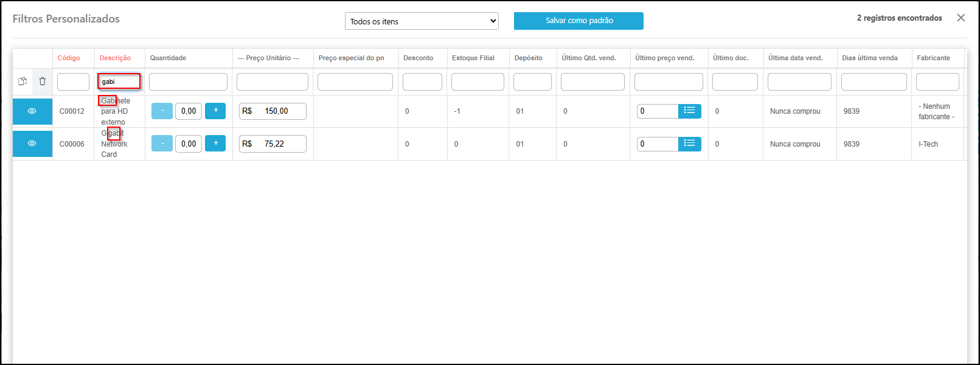Increase quantity for Gabinete para HD externo

pos(215,111)
